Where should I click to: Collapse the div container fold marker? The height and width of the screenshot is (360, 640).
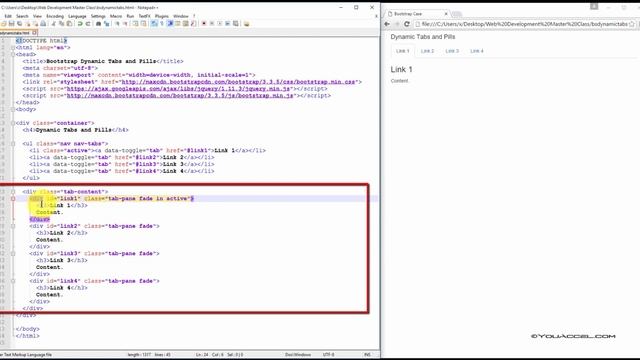click(x=13, y=123)
